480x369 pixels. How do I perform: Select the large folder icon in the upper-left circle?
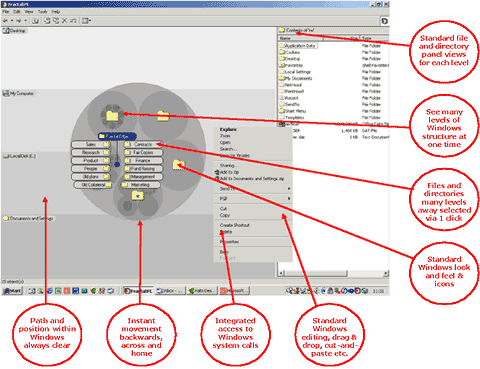(112, 116)
